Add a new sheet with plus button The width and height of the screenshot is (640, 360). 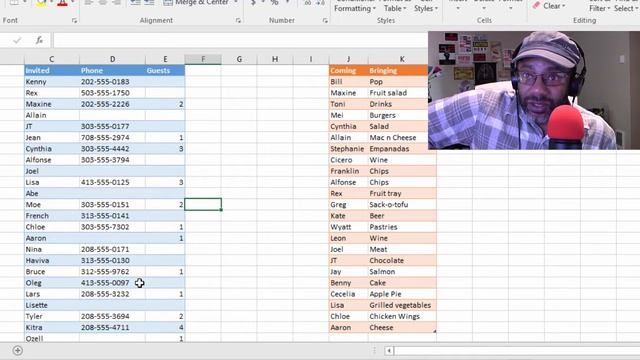click(x=18, y=350)
